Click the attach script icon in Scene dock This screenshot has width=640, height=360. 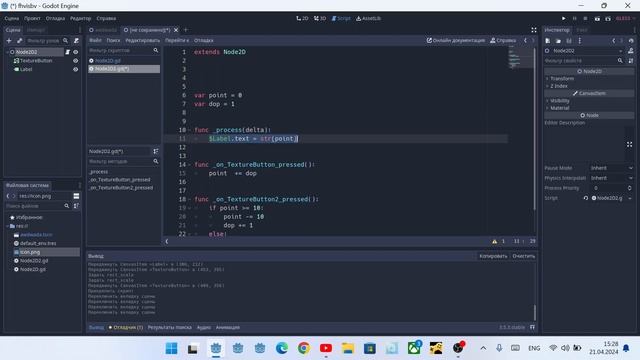pos(76,40)
